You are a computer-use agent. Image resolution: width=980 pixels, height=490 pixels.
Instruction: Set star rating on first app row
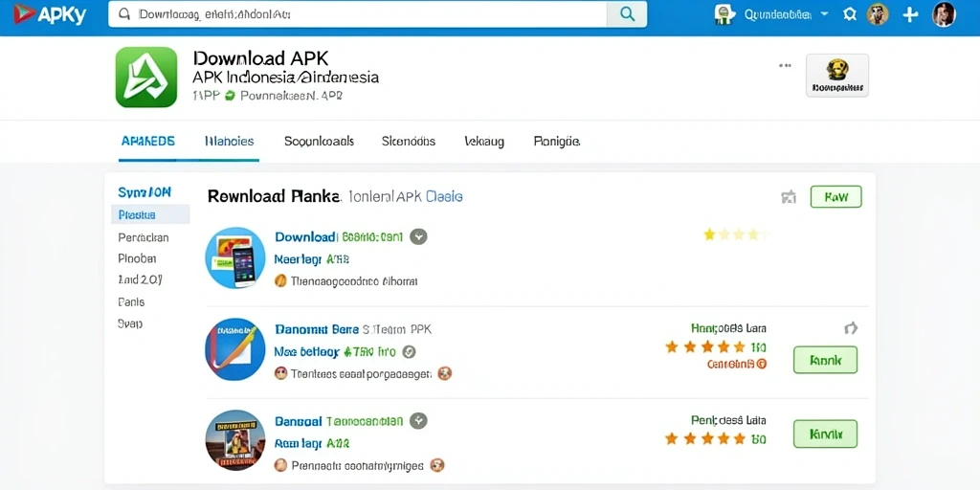click(736, 235)
